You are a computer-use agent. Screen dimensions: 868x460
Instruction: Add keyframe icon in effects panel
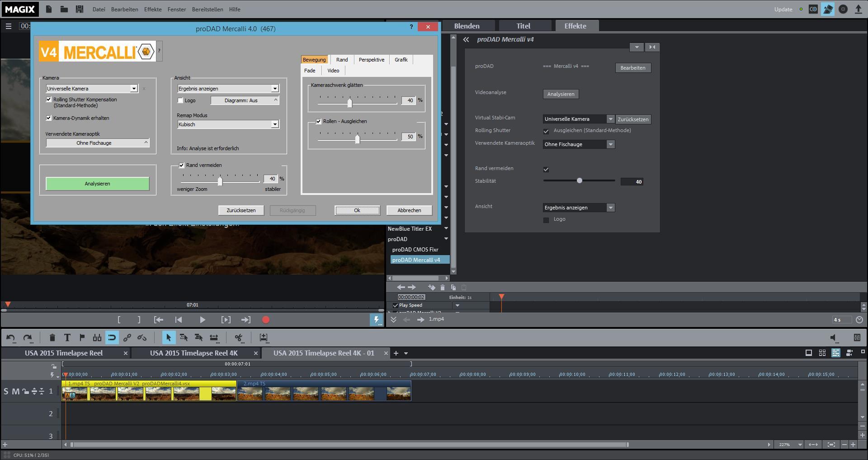431,287
